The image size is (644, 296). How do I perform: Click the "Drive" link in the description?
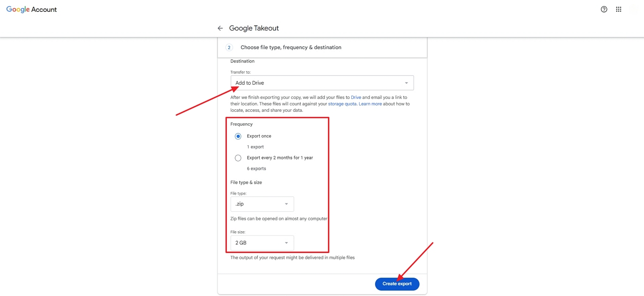(x=355, y=97)
